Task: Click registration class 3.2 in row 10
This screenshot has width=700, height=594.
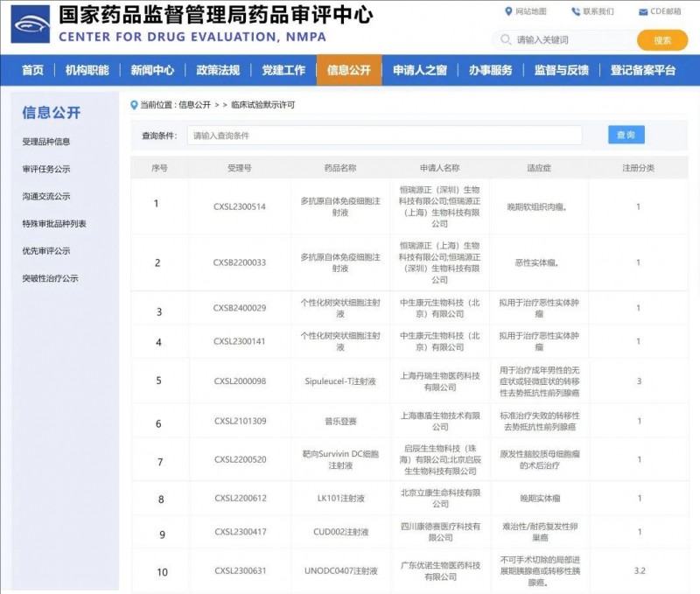Action: pos(640,570)
